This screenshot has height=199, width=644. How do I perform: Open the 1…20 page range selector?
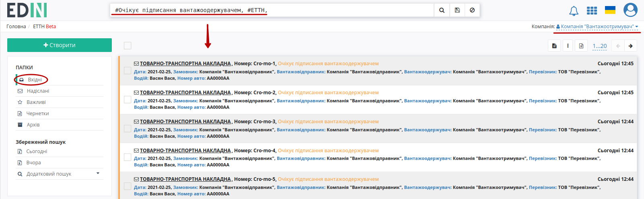tap(599, 46)
